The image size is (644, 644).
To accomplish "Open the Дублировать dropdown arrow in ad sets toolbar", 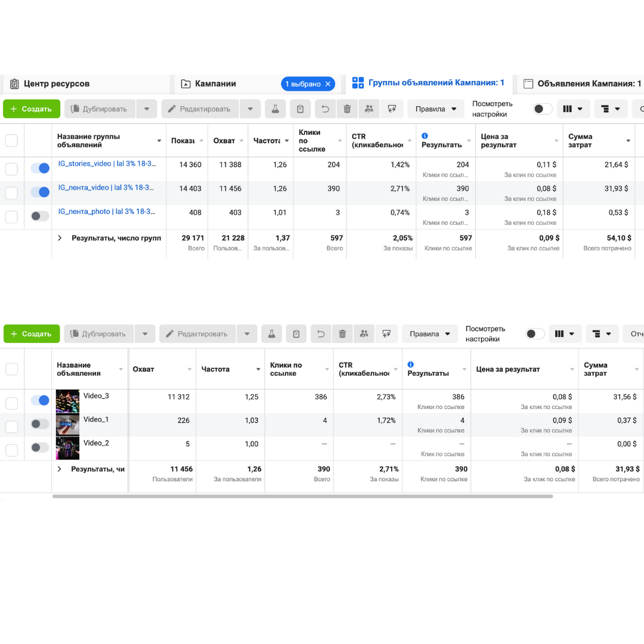I will pyautogui.click(x=147, y=109).
